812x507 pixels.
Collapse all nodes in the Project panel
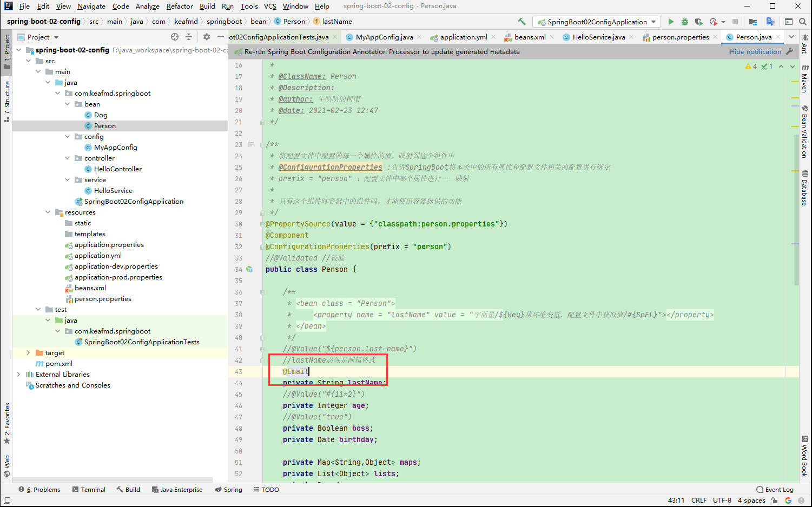click(x=188, y=37)
